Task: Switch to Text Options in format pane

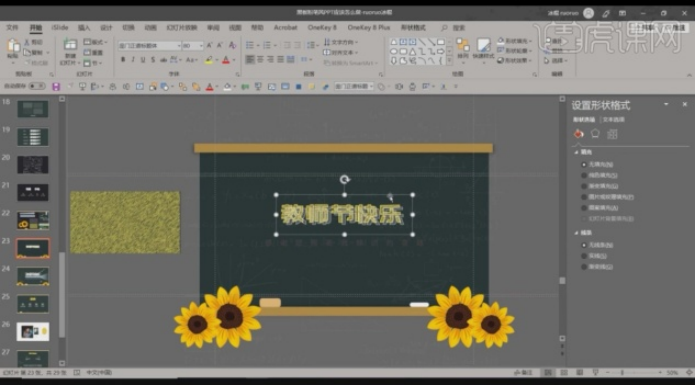Action: [613, 119]
